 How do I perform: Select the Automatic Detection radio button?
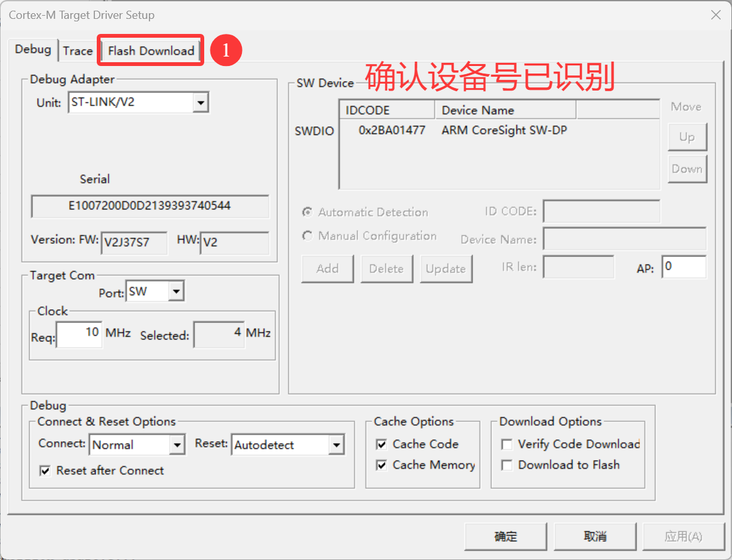click(x=308, y=212)
